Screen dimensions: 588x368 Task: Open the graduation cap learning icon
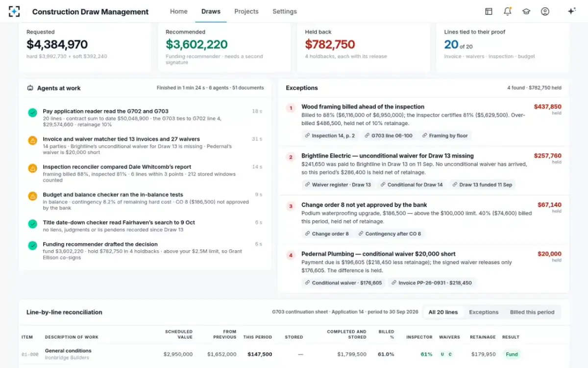526,11
